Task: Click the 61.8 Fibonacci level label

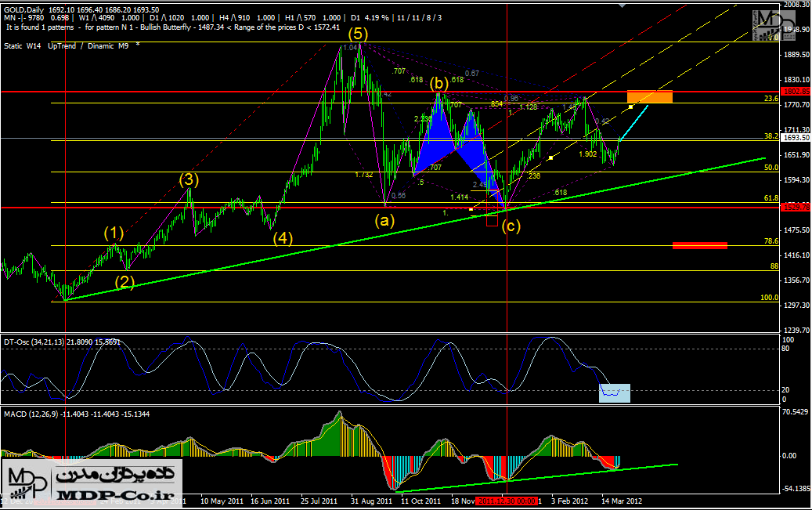Action: [771, 198]
